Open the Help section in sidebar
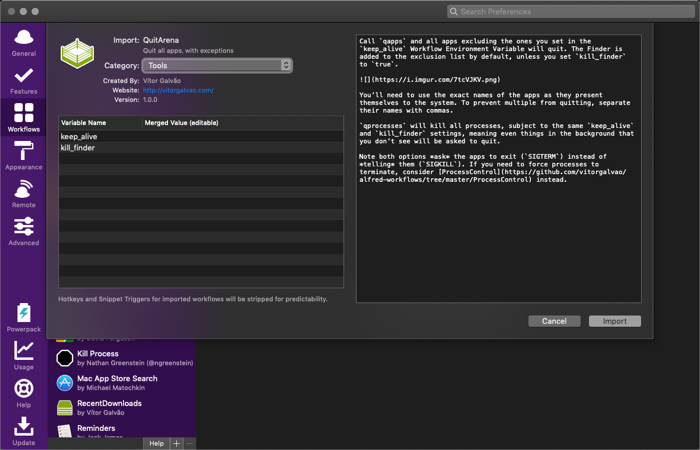 tap(24, 393)
